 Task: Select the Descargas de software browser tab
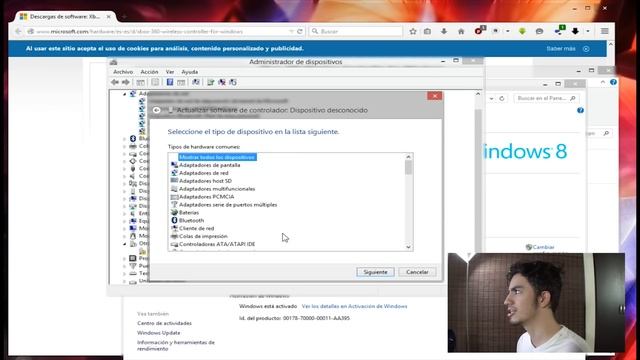(65, 17)
